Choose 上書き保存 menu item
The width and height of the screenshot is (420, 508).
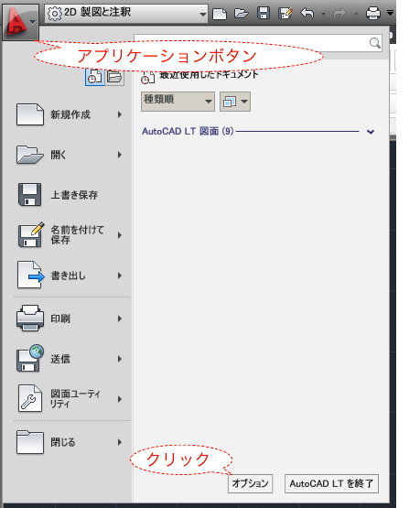point(70,195)
